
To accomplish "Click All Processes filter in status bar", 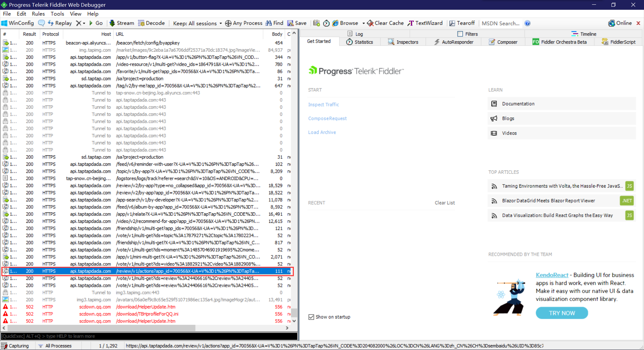I will click(55, 346).
